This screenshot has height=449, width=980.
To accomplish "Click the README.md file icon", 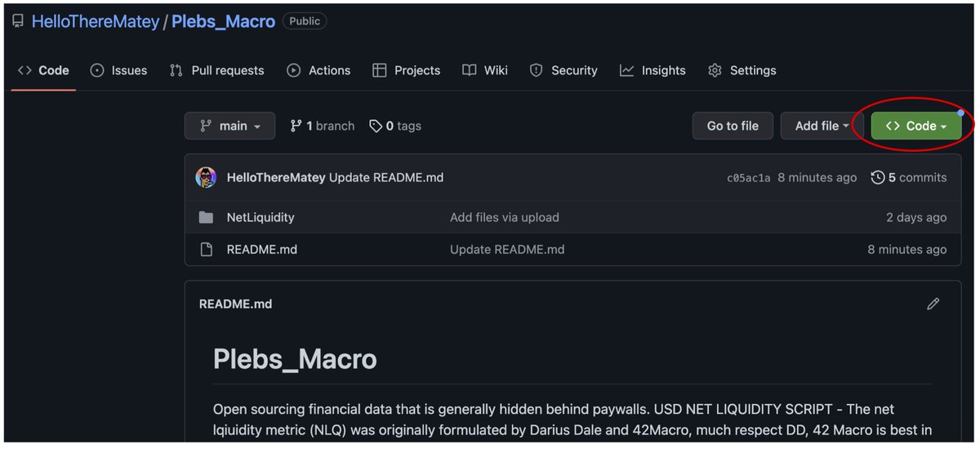I will point(207,249).
